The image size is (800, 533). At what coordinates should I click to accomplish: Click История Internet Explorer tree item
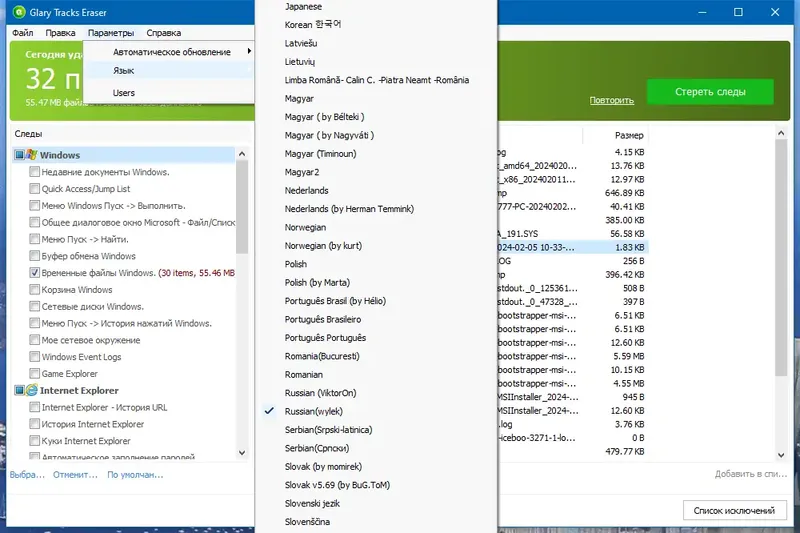coord(93,424)
